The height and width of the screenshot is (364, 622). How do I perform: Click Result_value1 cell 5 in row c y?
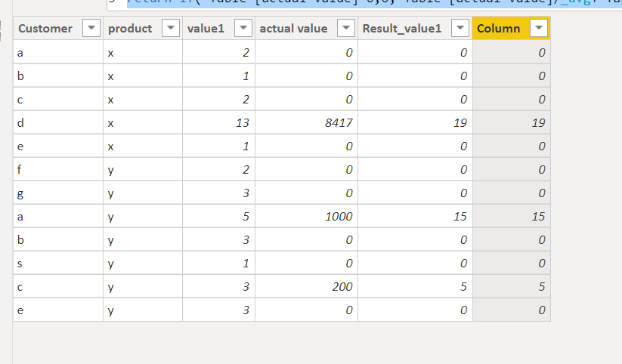pyautogui.click(x=415, y=287)
